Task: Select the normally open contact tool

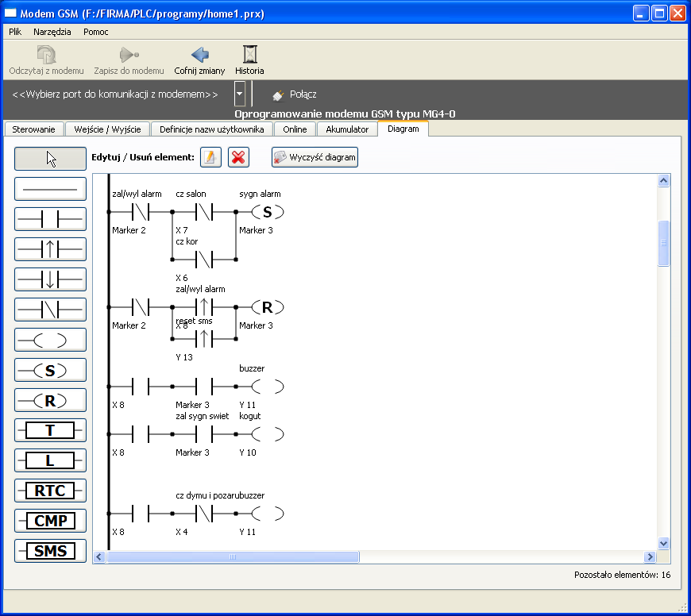Action: 50,219
